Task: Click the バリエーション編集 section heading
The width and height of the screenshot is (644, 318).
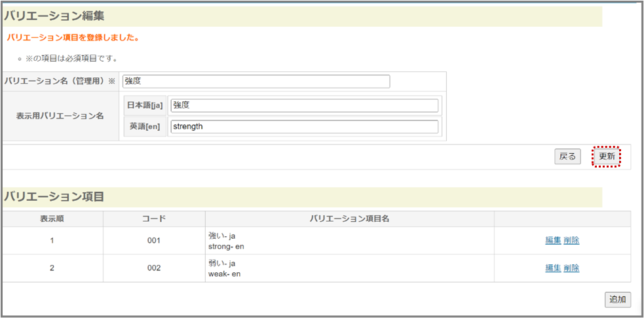Action: [54, 16]
